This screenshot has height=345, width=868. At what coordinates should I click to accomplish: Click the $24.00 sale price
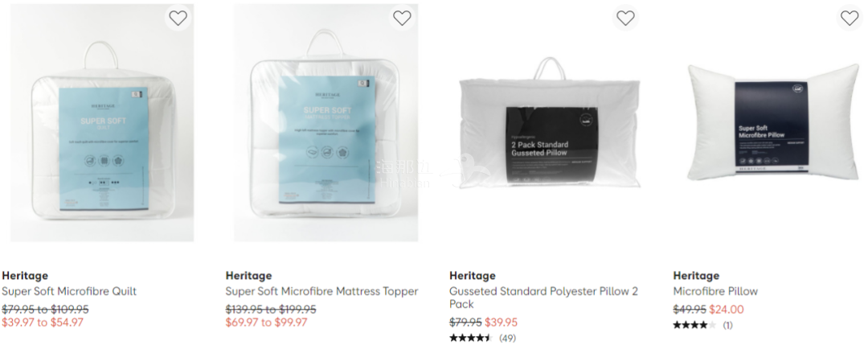tap(727, 309)
